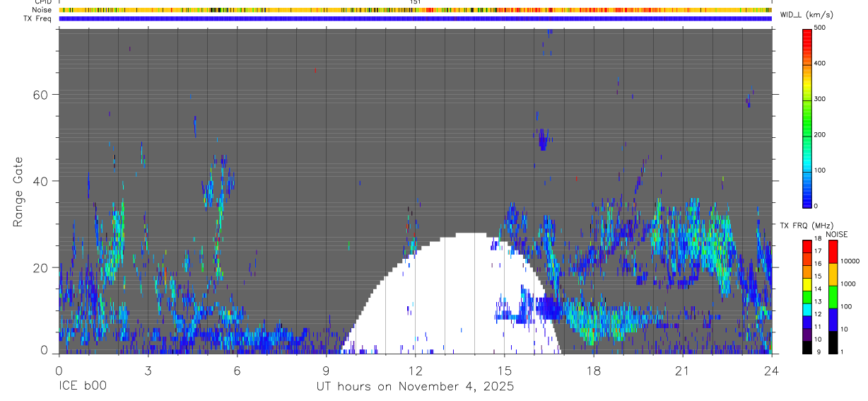Click the 500 tick on spectral width scale

820,28
